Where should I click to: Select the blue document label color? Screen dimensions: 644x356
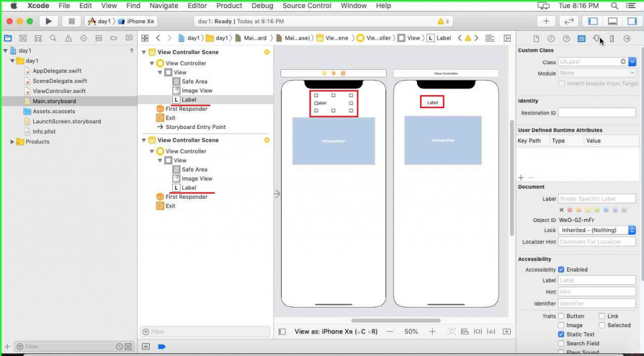tap(606, 210)
